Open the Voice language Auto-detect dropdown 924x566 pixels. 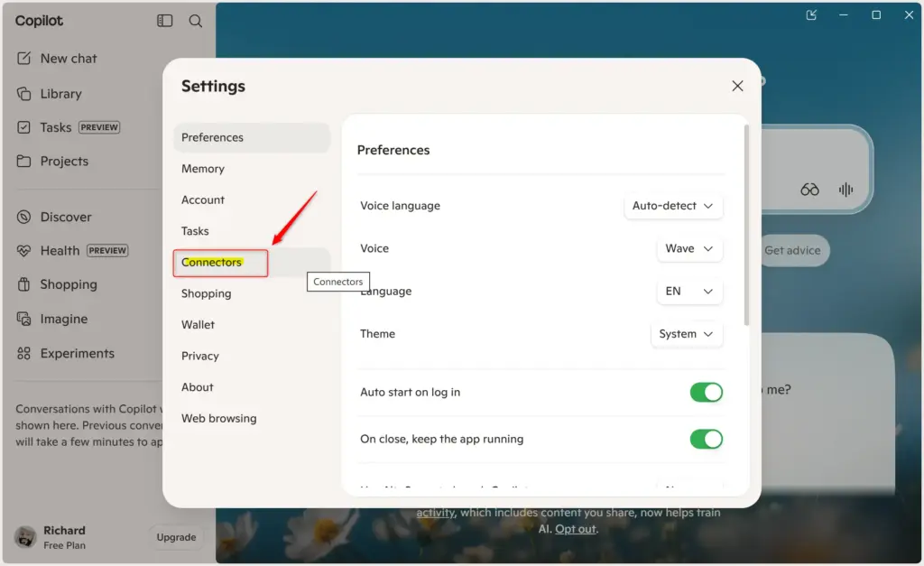[x=673, y=206]
